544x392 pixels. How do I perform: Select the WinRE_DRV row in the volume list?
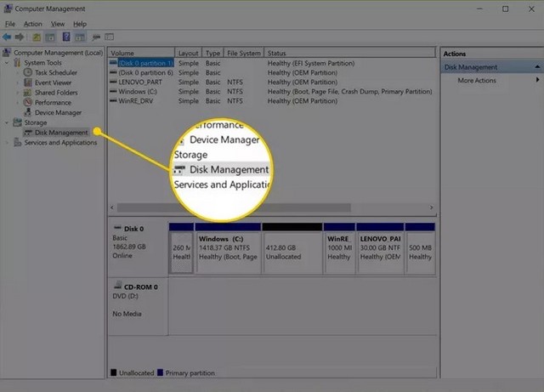(141, 100)
